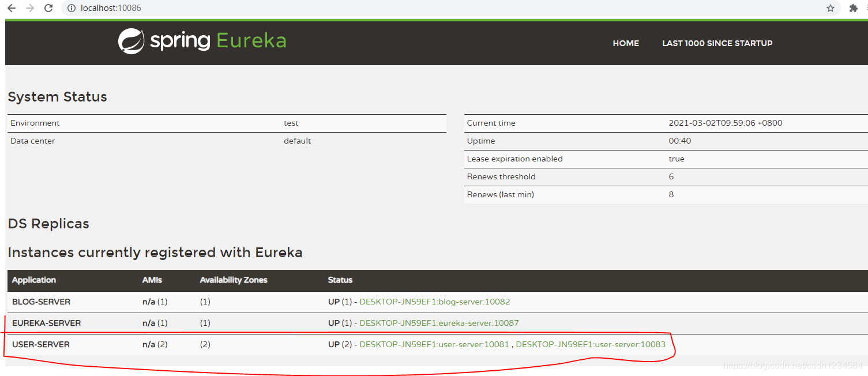This screenshot has height=376, width=868.
Task: Open the browser extensions puzzle icon
Action: [x=854, y=8]
